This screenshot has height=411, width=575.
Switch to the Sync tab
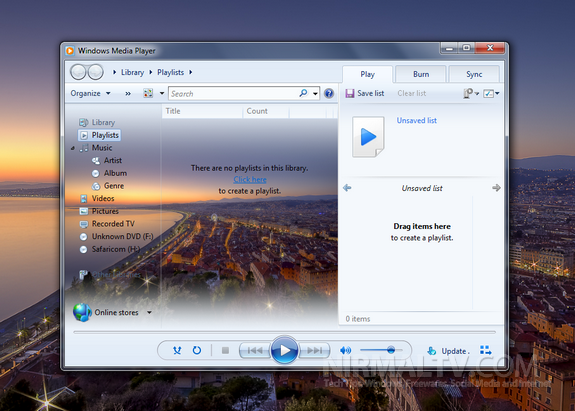474,74
